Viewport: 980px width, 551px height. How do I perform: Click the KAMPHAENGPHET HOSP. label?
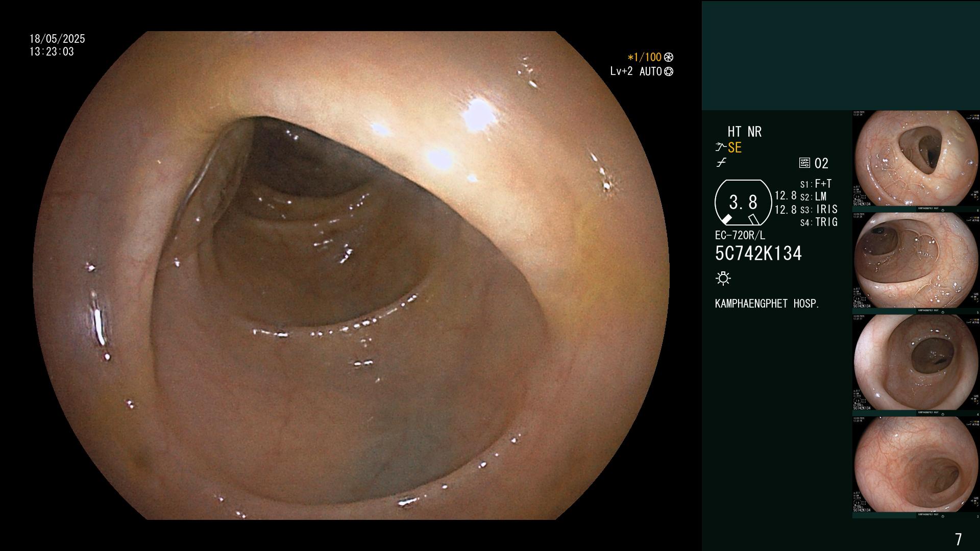(767, 304)
